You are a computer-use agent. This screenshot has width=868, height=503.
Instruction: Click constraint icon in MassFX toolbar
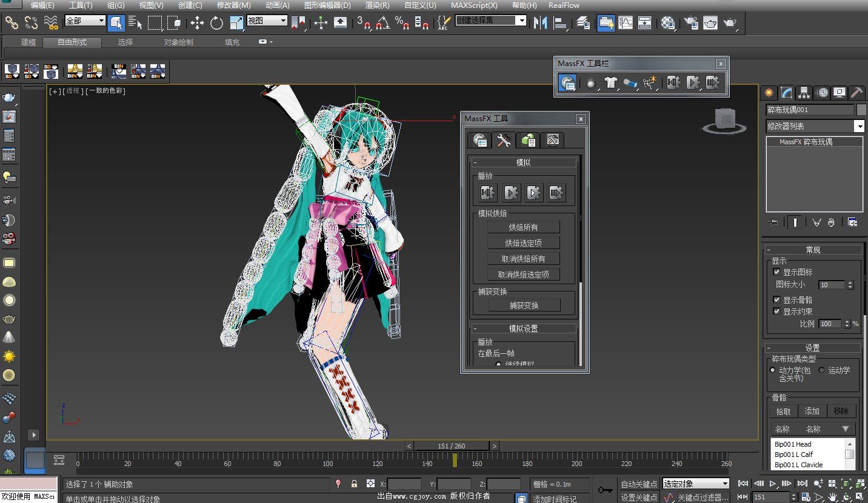tap(630, 84)
